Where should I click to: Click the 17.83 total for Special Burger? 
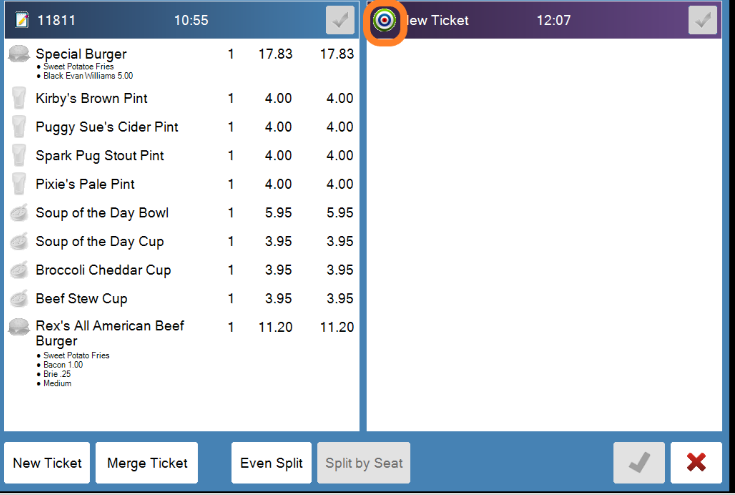point(337,54)
